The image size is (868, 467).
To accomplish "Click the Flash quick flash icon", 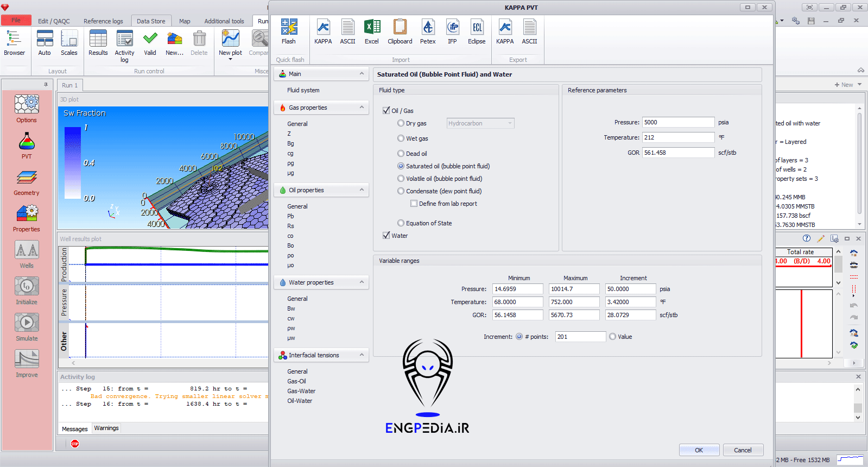I will coord(289,31).
